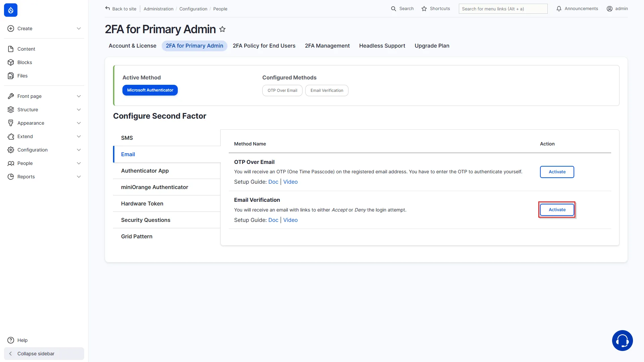Viewport: 644px width, 362px height.
Task: Click the Files document icon
Action: pos(11,76)
